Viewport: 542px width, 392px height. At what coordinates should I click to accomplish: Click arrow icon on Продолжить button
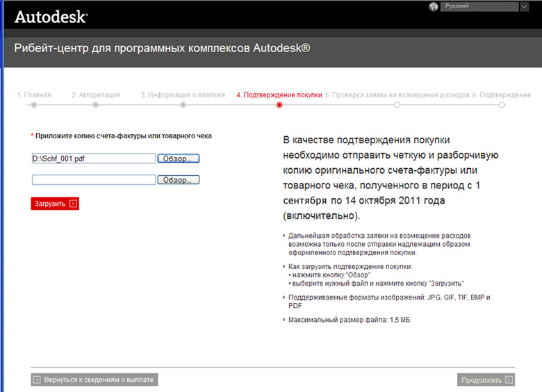click(x=509, y=379)
